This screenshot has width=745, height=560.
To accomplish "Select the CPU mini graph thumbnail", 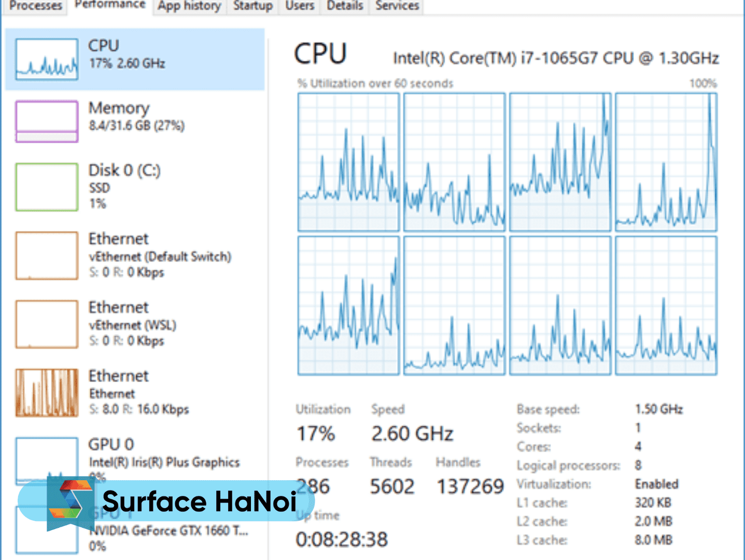I will [x=47, y=59].
